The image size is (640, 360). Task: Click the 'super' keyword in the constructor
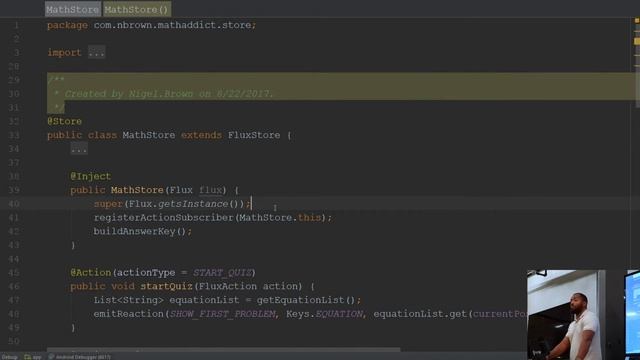point(108,204)
